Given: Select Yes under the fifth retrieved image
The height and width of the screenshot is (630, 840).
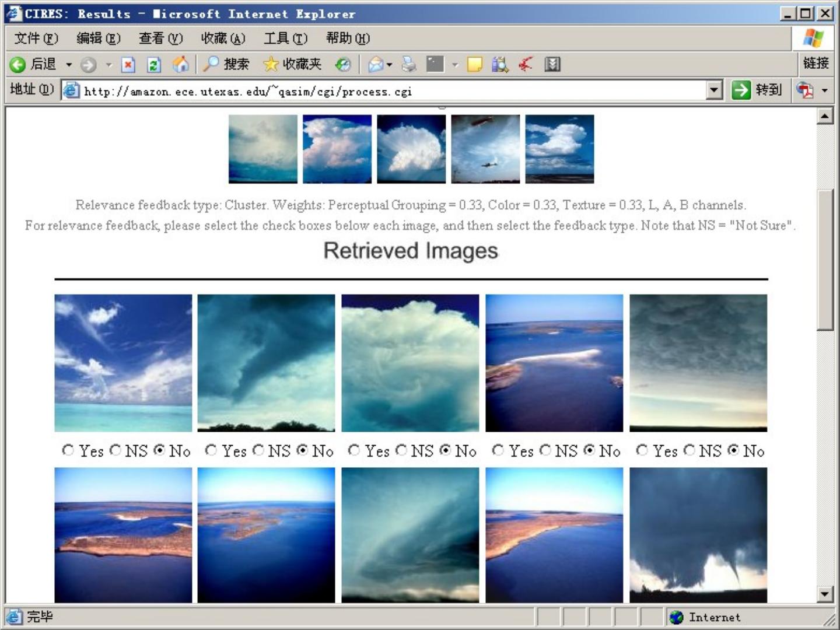Looking at the screenshot, I should pos(642,450).
